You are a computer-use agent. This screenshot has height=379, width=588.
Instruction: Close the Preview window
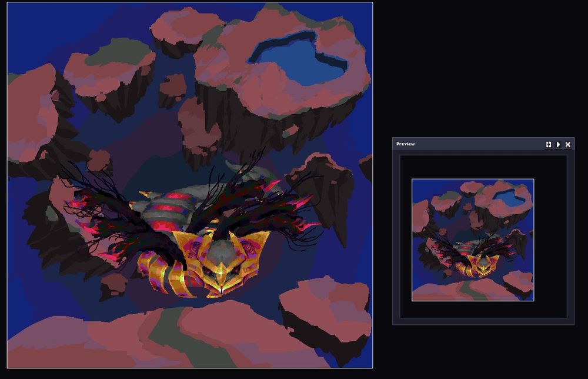pyautogui.click(x=568, y=144)
